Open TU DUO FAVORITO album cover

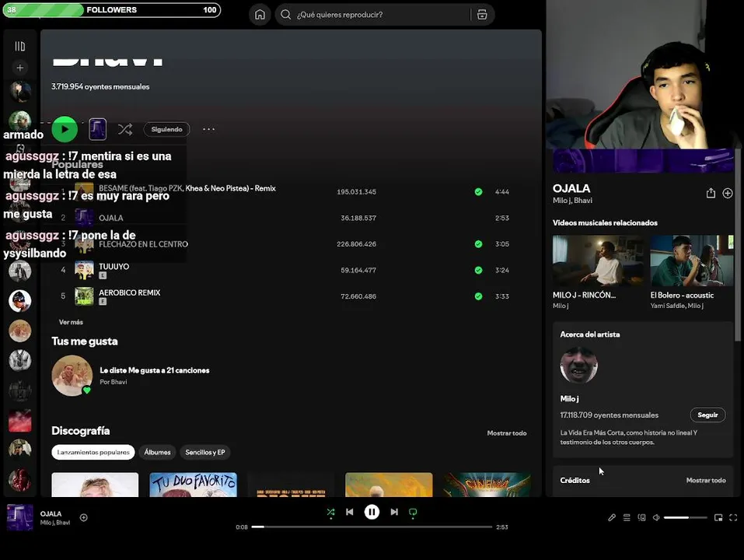tap(193, 485)
